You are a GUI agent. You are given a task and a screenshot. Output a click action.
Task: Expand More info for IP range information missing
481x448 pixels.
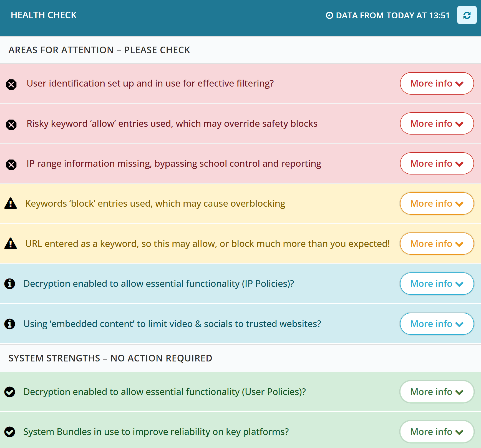pos(437,163)
